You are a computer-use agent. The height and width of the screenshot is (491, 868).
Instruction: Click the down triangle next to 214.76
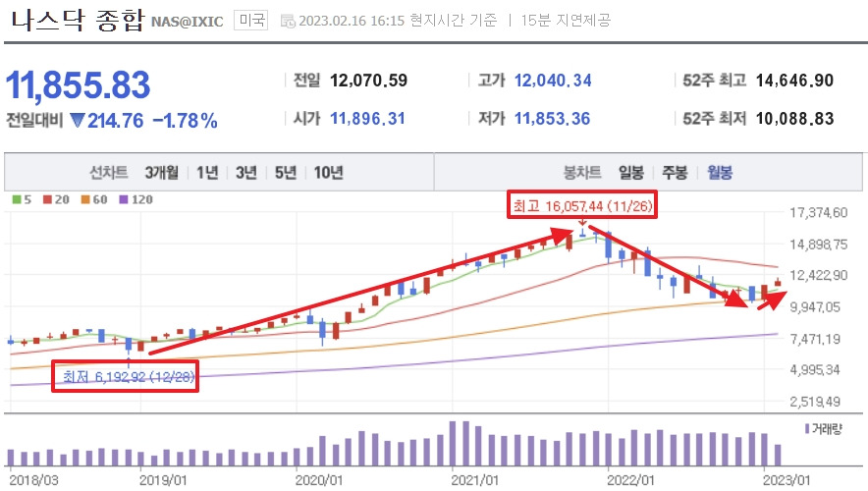pos(78,120)
